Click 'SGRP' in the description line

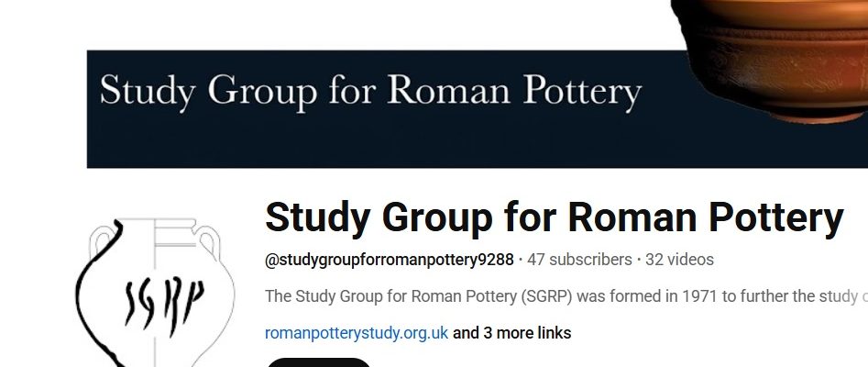[x=541, y=296]
